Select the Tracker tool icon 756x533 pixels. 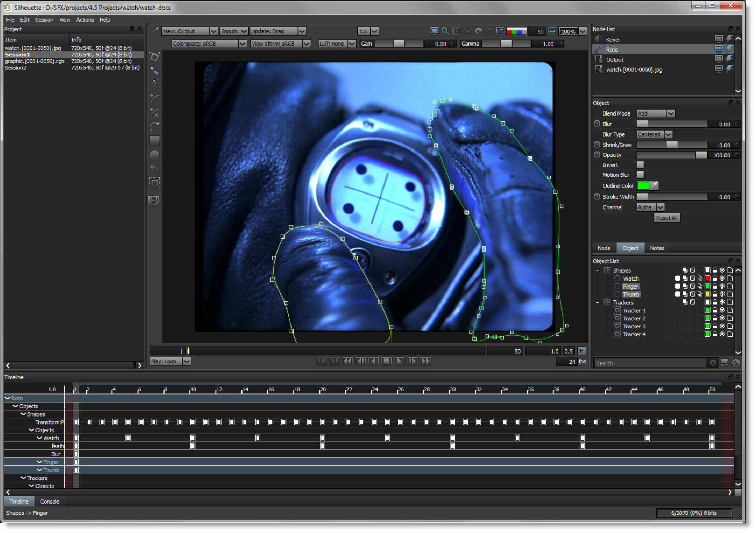[154, 183]
